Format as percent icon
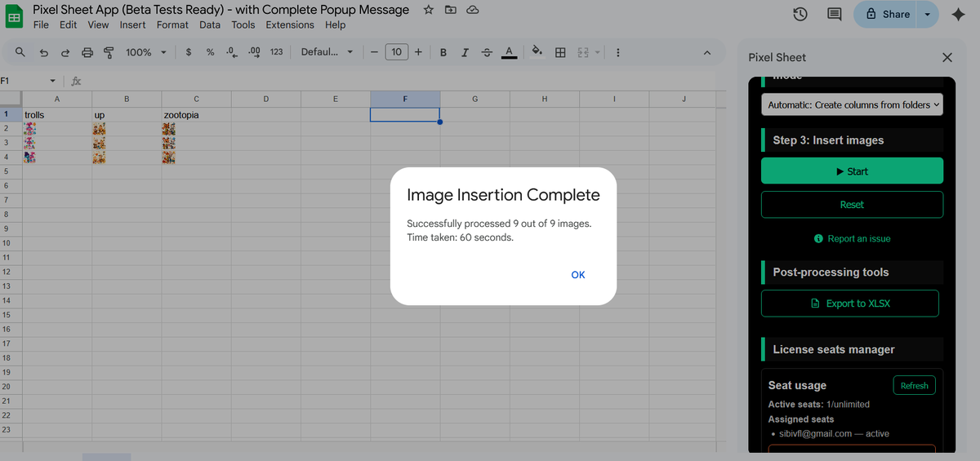The height and width of the screenshot is (461, 980). [210, 52]
